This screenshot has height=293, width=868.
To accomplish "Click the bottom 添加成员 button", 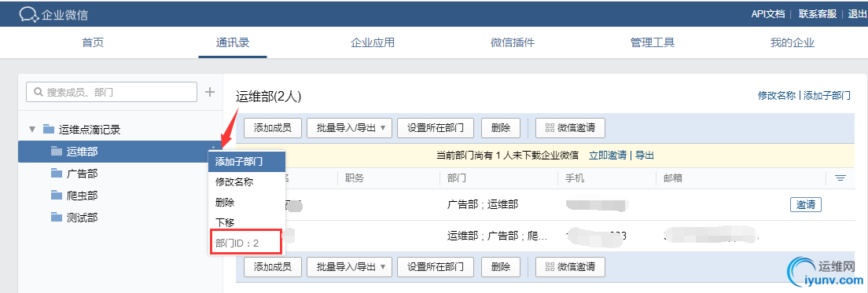I will tap(273, 267).
